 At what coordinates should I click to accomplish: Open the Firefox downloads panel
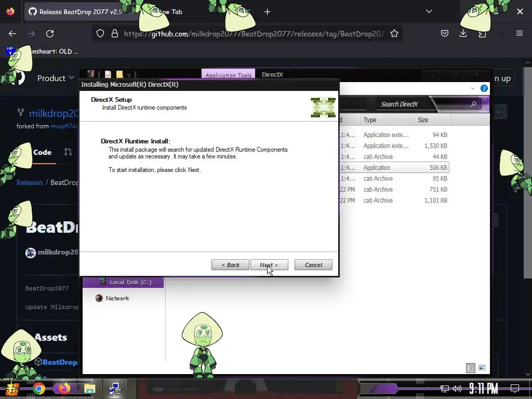point(463,34)
